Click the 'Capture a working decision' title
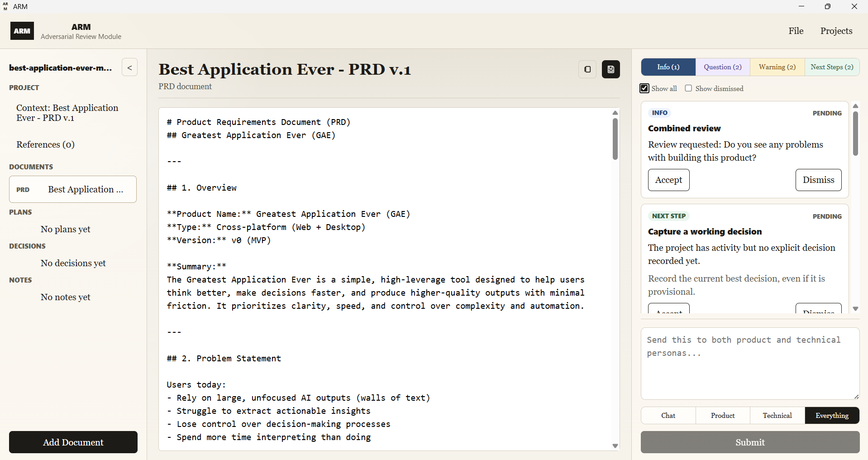 coord(705,231)
